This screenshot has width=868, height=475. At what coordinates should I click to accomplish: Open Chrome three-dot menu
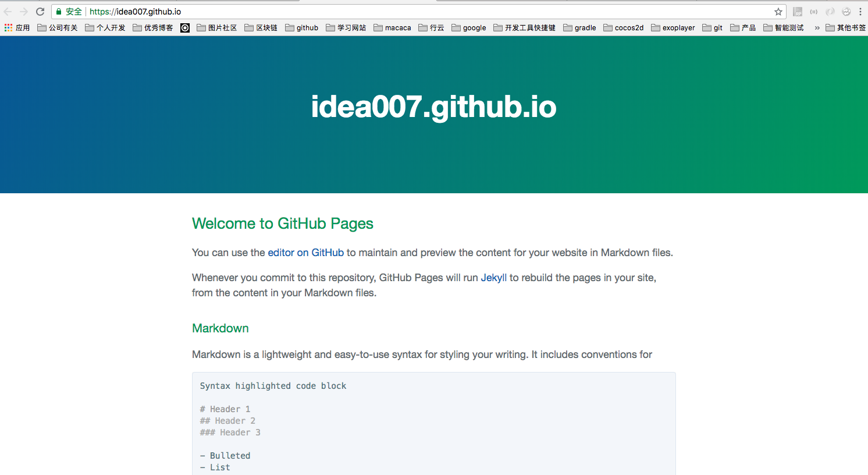[x=860, y=12]
